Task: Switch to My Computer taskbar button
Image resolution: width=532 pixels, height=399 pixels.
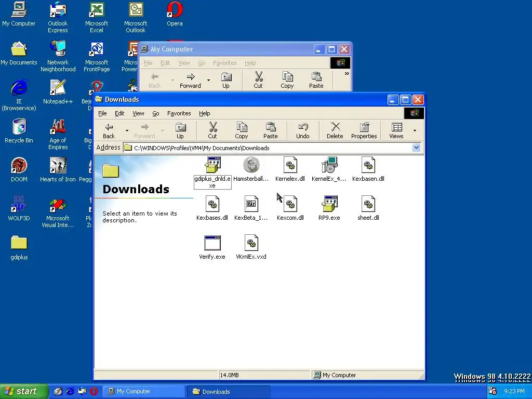Action: (143, 392)
